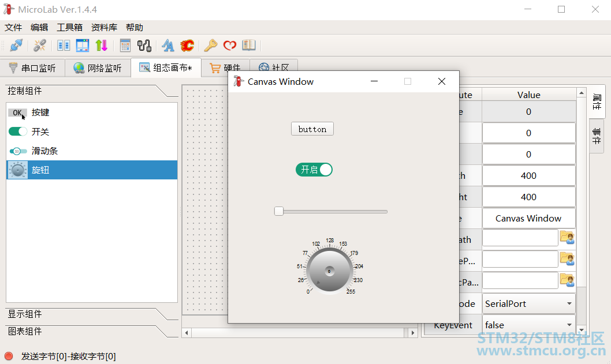Open the KeyEvent false dropdown

pyautogui.click(x=529, y=325)
